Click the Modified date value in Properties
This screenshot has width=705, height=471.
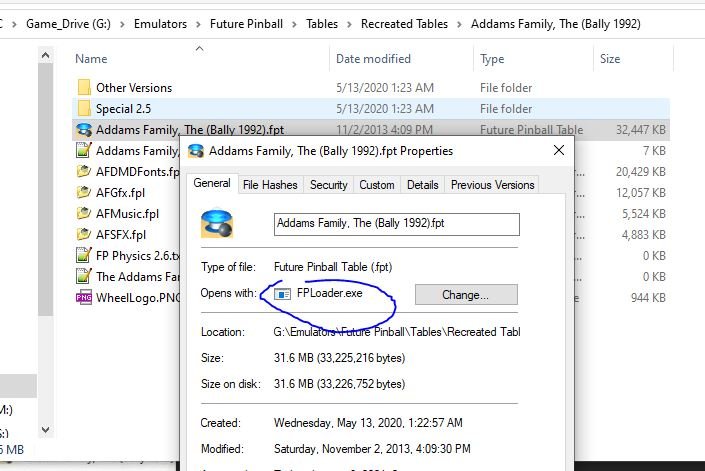(x=372, y=449)
